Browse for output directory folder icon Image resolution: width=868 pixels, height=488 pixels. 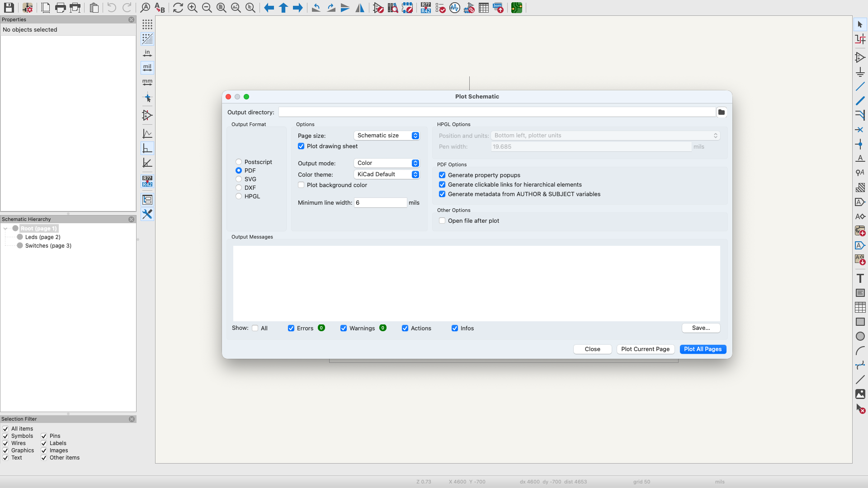coord(722,112)
